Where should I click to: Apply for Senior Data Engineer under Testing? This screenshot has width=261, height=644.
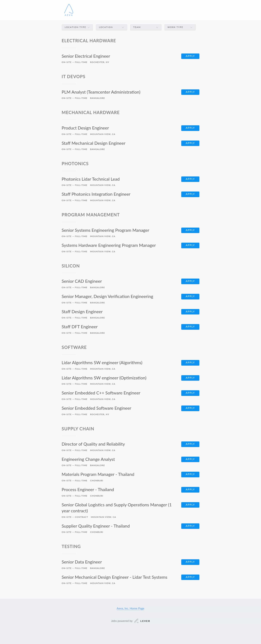190,562
